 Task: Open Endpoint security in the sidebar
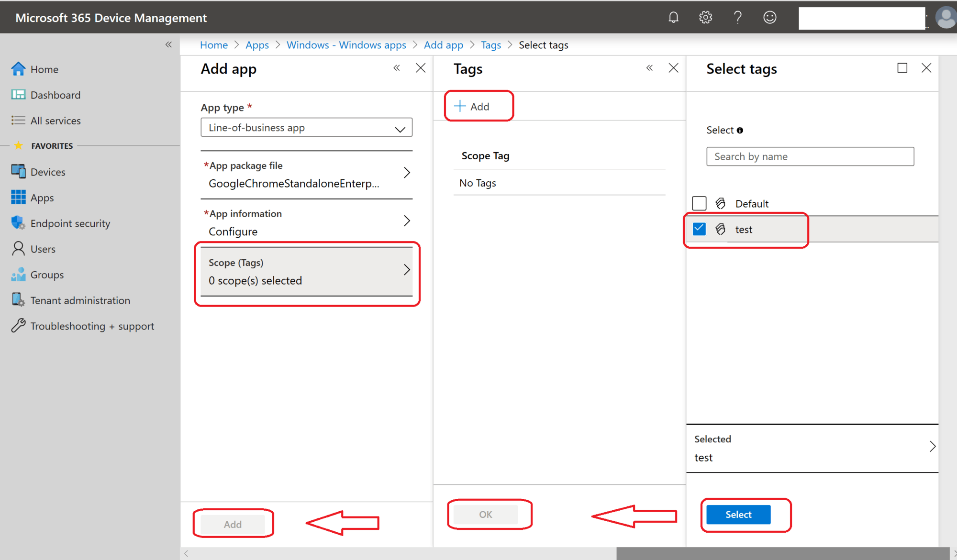[x=70, y=223]
